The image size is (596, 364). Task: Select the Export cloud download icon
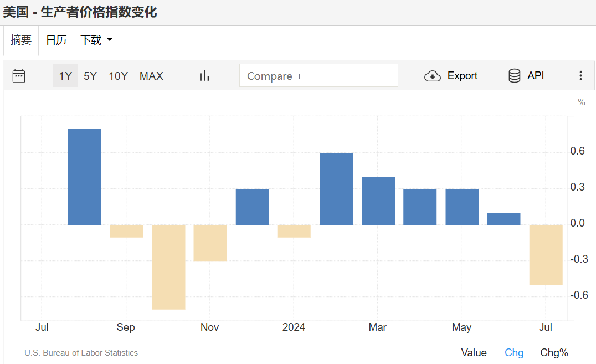tap(433, 75)
